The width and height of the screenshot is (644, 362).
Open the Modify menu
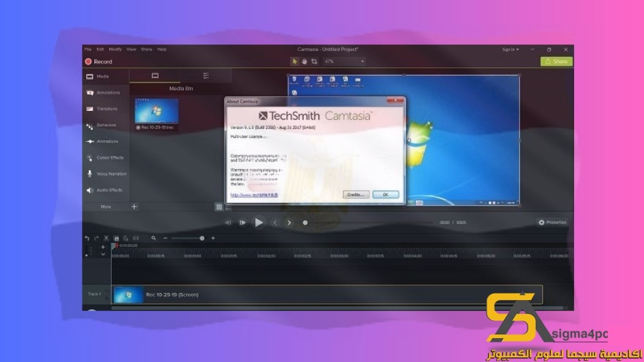(x=115, y=49)
